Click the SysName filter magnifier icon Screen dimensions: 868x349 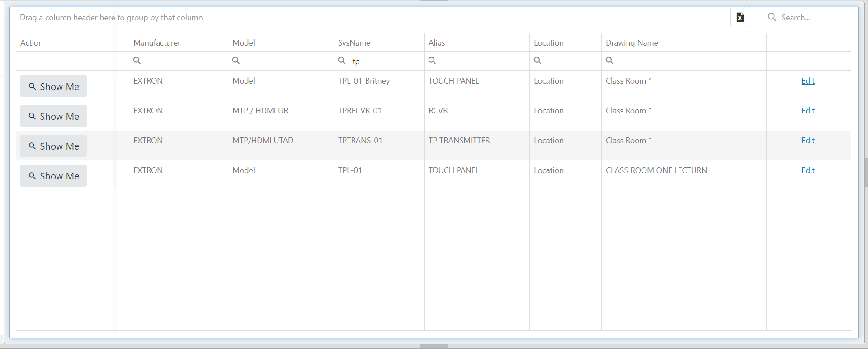(x=342, y=61)
